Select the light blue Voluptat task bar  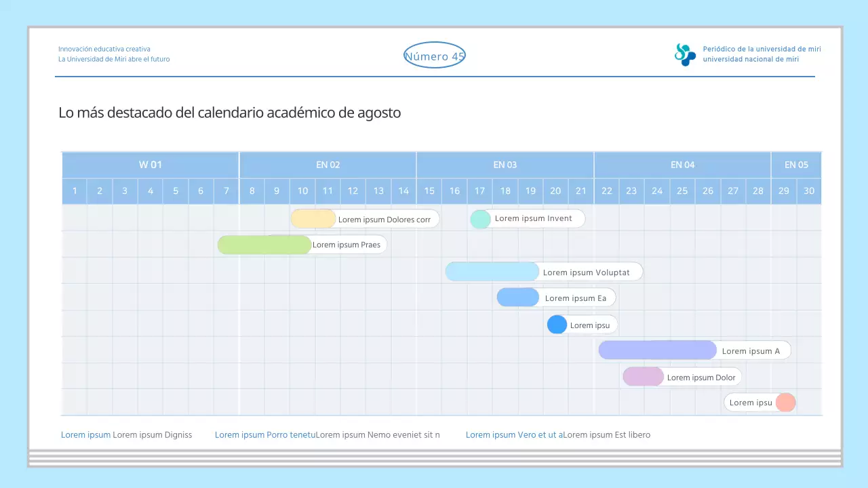492,272
